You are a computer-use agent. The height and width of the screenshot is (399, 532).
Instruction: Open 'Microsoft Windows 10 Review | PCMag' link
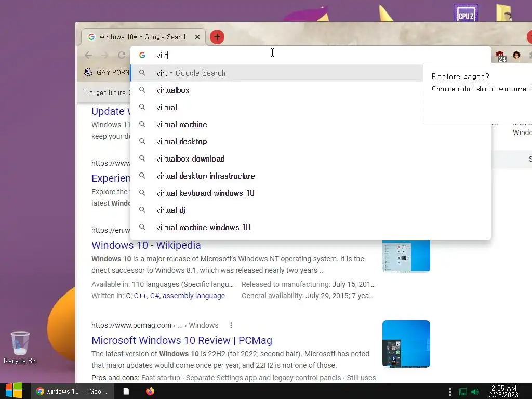tap(182, 340)
